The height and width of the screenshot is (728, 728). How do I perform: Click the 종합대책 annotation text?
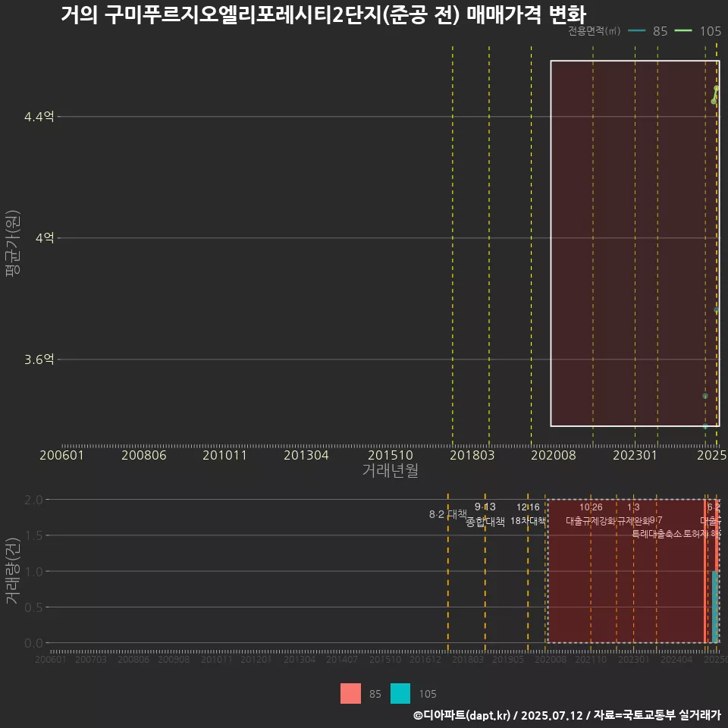click(x=485, y=522)
